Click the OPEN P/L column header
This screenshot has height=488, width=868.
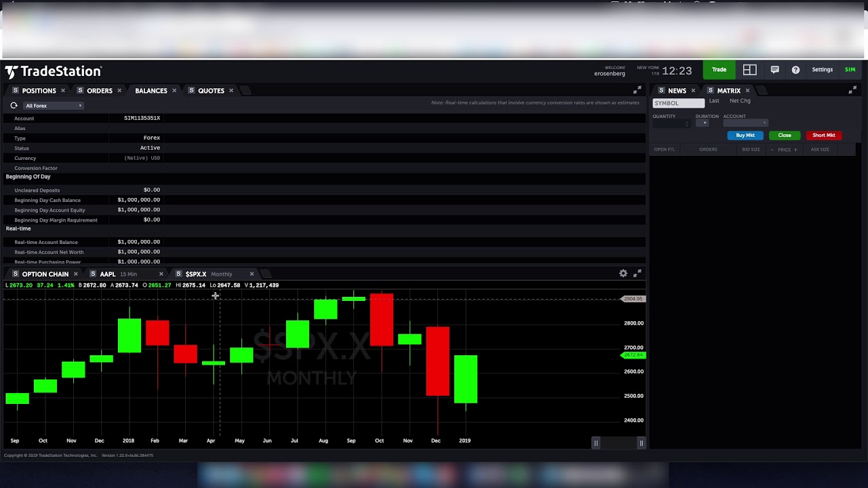point(665,149)
